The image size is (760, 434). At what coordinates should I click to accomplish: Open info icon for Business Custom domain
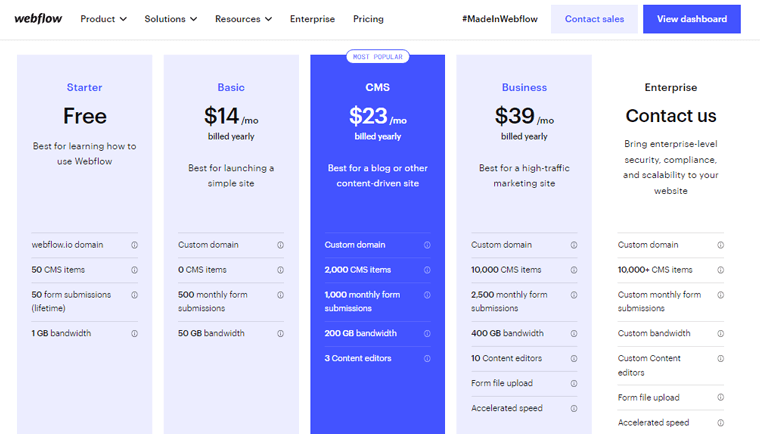point(574,245)
